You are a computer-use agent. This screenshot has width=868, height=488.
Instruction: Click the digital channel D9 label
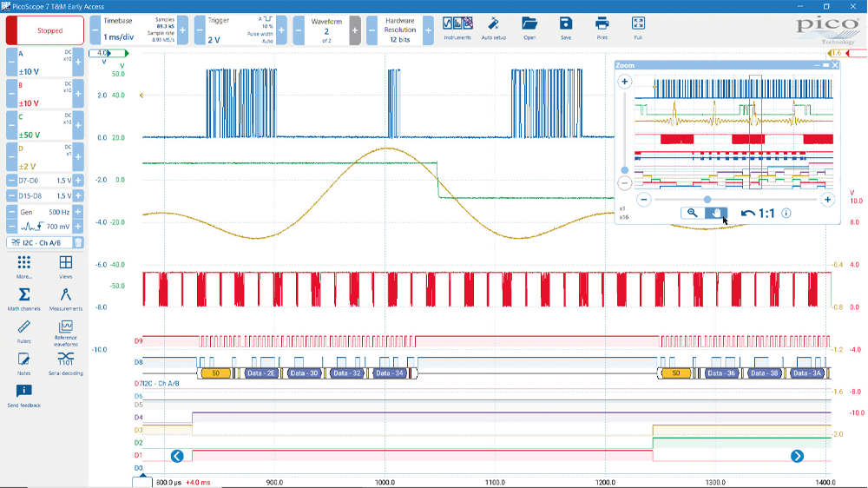(138, 341)
